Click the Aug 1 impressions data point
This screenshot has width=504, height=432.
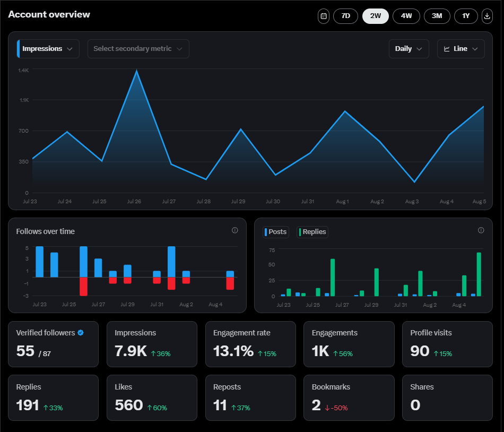tap(345, 111)
